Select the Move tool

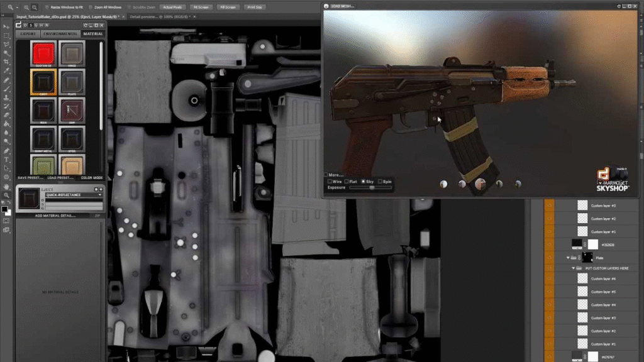pos(7,26)
